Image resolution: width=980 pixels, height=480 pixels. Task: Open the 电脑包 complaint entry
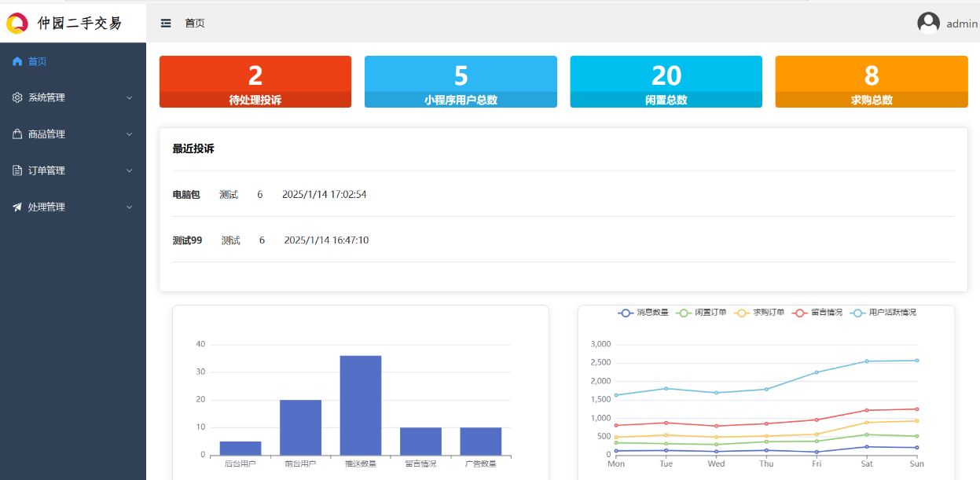tap(186, 195)
